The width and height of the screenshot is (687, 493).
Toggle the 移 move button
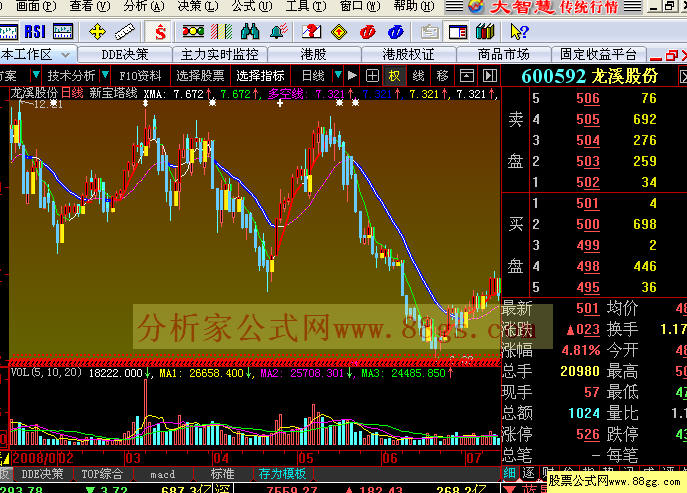442,76
